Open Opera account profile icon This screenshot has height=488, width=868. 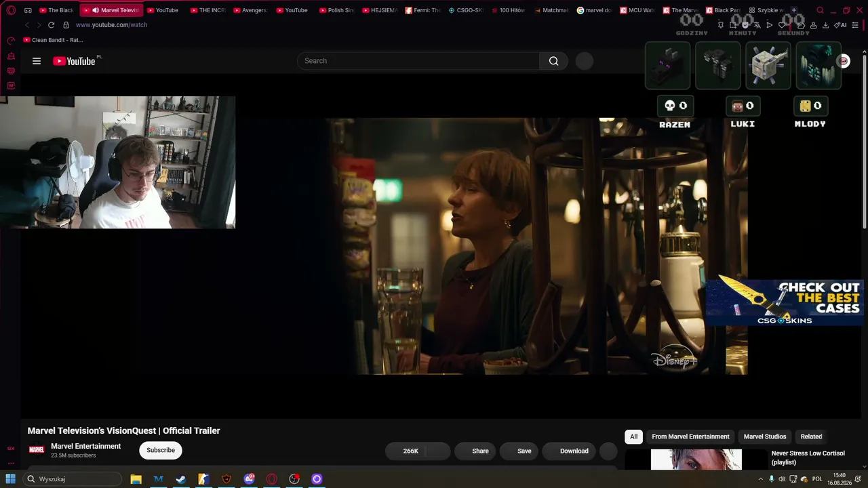(x=813, y=25)
